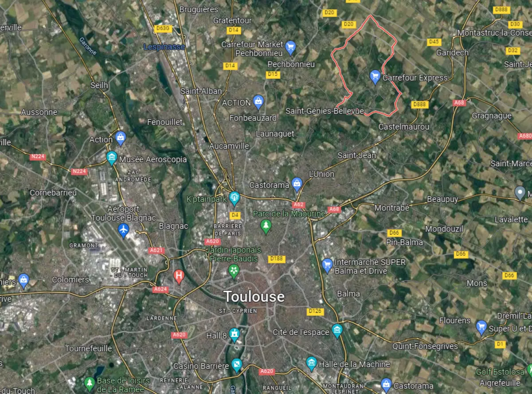Click the Halle de la Machine pin

(x=312, y=363)
